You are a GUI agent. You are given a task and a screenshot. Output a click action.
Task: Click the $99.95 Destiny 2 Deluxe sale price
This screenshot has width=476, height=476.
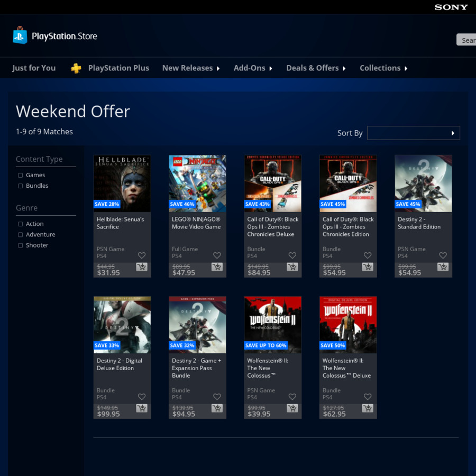click(108, 414)
